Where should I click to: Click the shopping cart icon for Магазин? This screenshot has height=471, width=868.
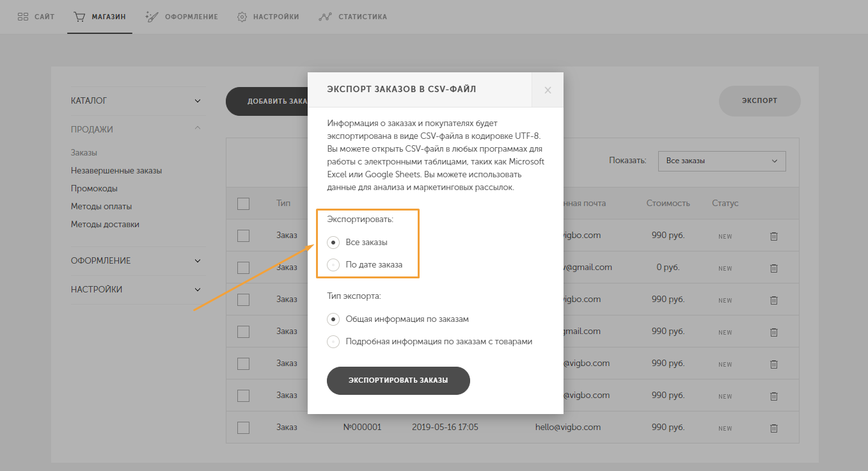coord(79,17)
